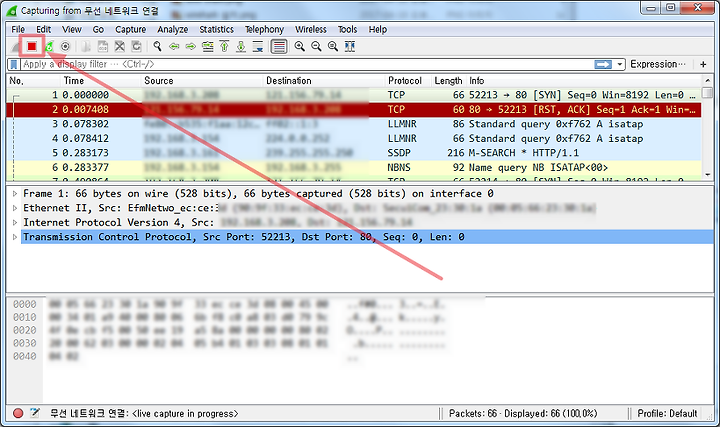Select packet 2 RST, ACK row
This screenshot has height=427, width=720.
pyautogui.click(x=354, y=109)
